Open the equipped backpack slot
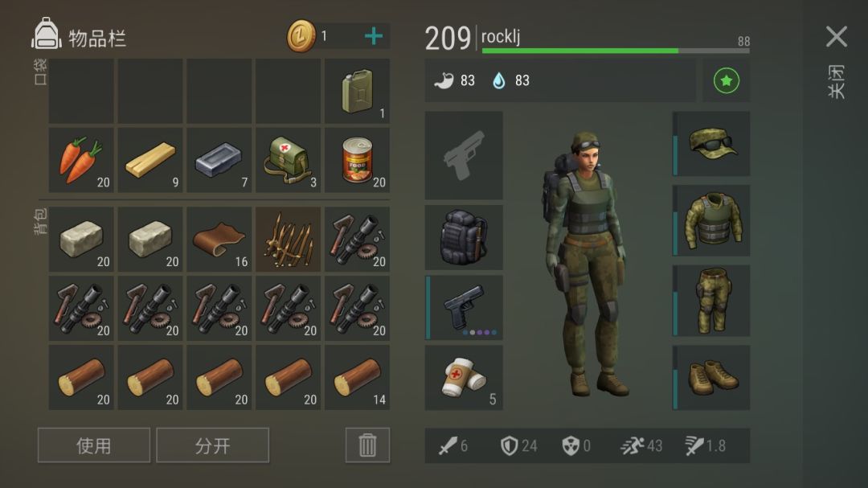 point(464,237)
